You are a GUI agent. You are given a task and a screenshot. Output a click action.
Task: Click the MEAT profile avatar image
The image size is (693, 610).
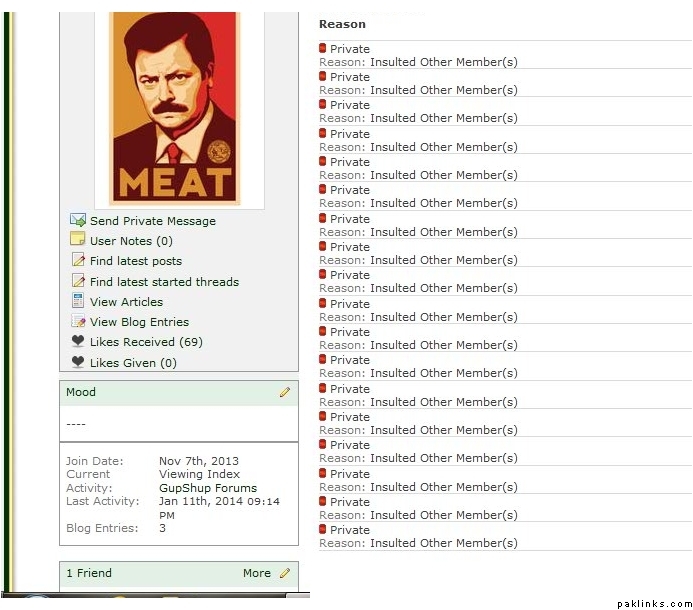[174, 108]
